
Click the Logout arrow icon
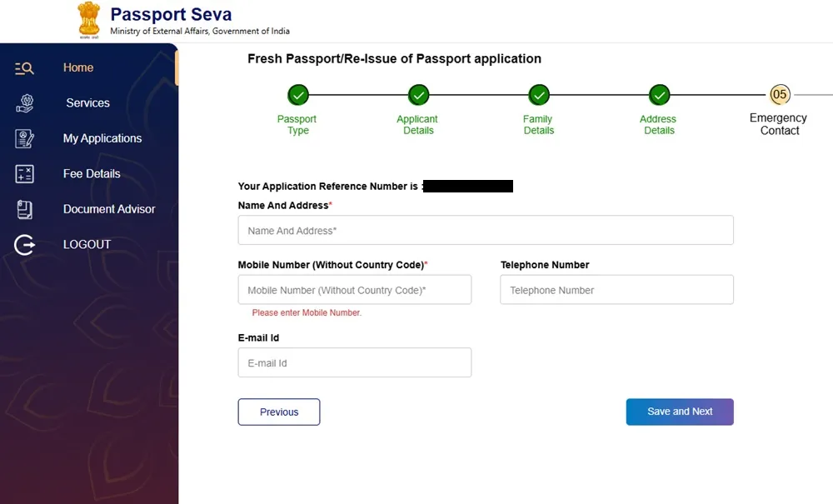pos(24,245)
